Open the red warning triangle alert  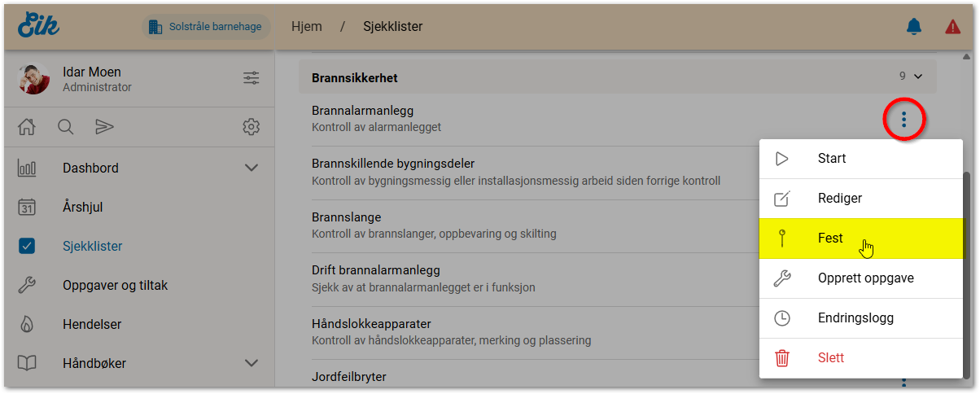(952, 27)
